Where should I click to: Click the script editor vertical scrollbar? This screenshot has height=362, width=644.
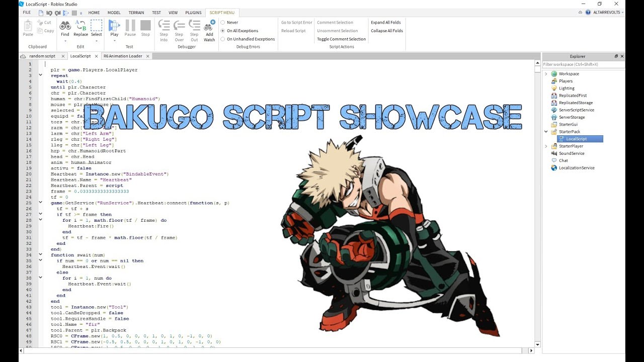[537, 204]
